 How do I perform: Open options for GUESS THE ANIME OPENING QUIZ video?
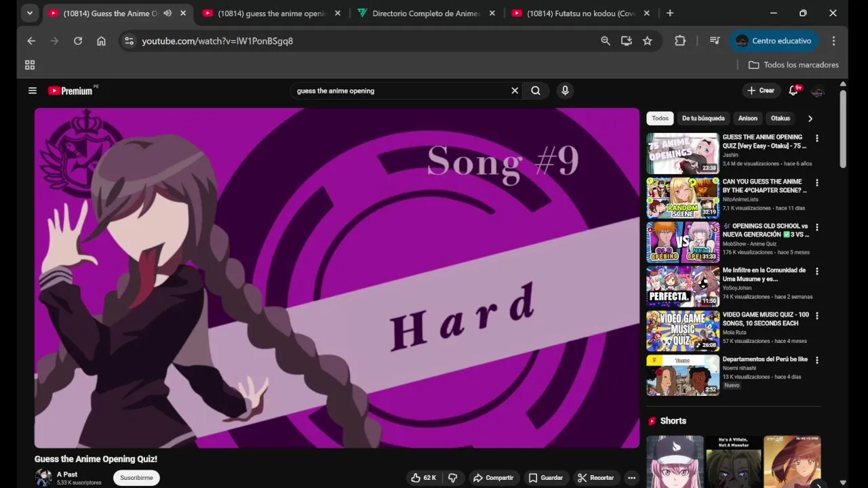point(817,138)
